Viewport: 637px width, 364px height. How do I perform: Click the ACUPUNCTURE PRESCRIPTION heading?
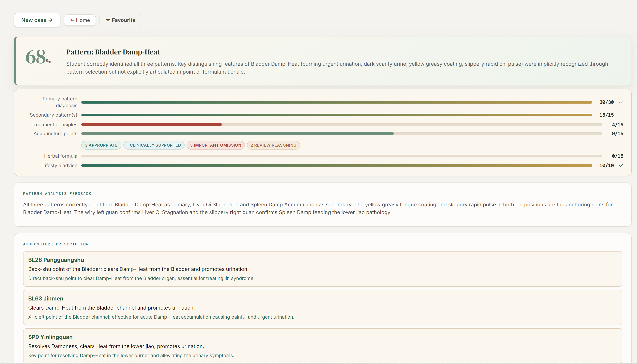tap(56, 244)
